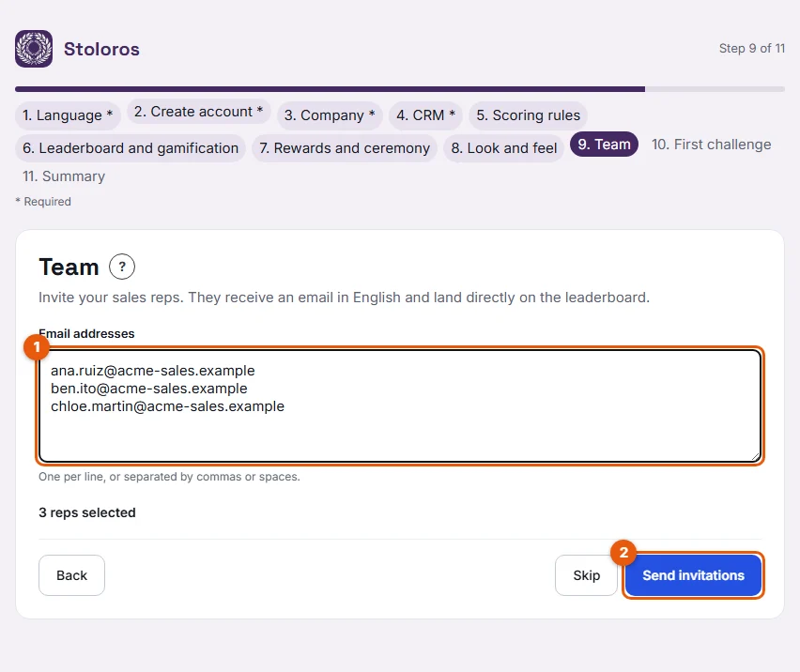Click the 'Step 9 of 11' indicator
800x672 pixels.
752,49
